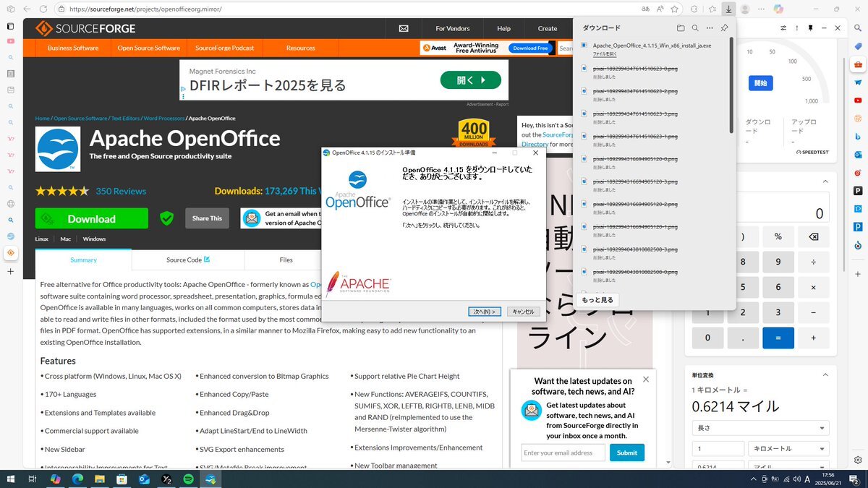
Task: Click キャンセル in the installer dialog
Action: (523, 312)
